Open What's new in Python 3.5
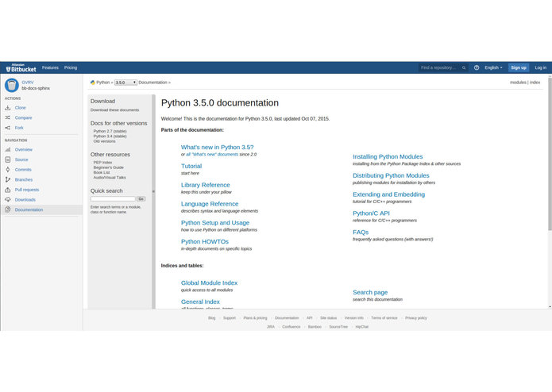Viewport: 552px width, 392px height. [217, 148]
